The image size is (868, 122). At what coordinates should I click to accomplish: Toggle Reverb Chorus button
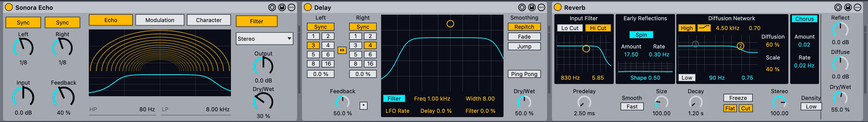point(804,19)
